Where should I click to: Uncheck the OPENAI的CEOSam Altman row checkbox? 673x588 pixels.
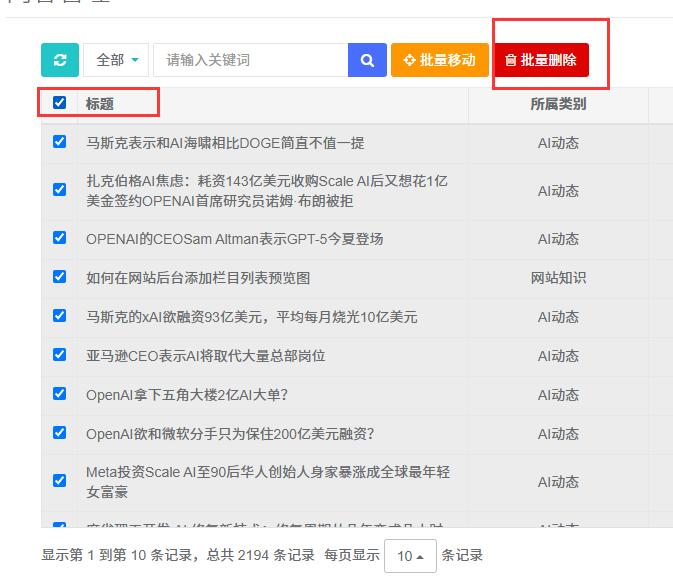pyautogui.click(x=60, y=238)
